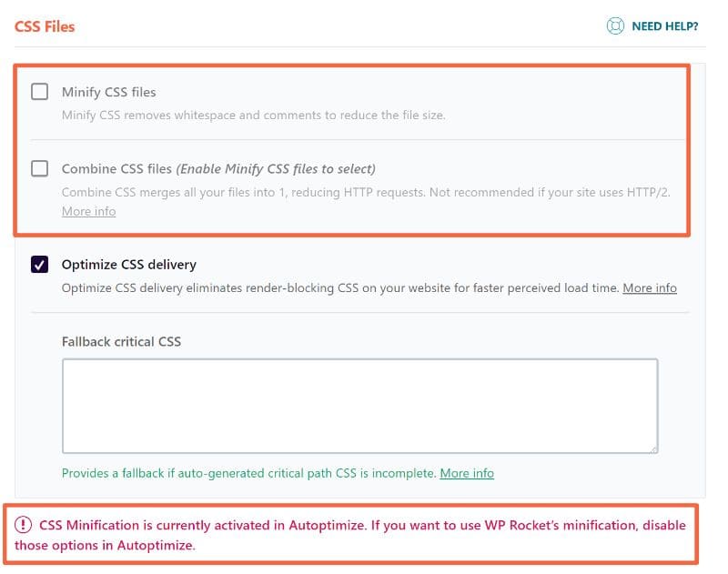The height and width of the screenshot is (574, 728).
Task: Open the NEED HELP? link
Action: coord(664,26)
